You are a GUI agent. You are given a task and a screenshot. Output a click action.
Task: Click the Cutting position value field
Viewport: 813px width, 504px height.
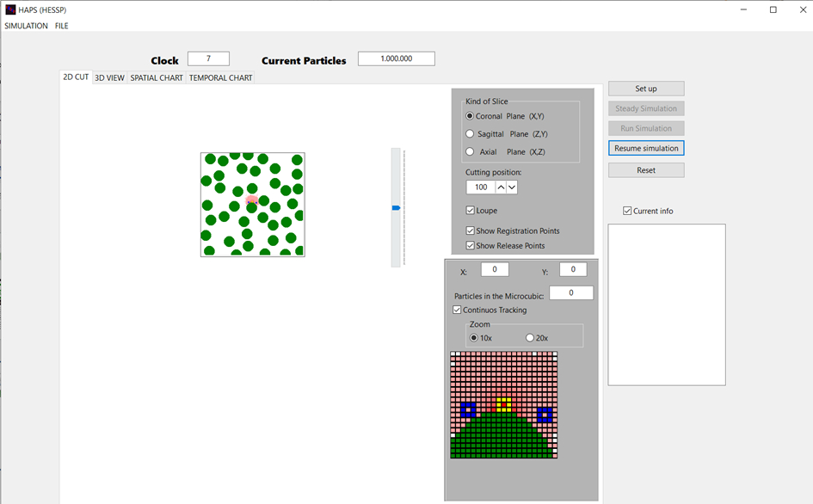480,187
